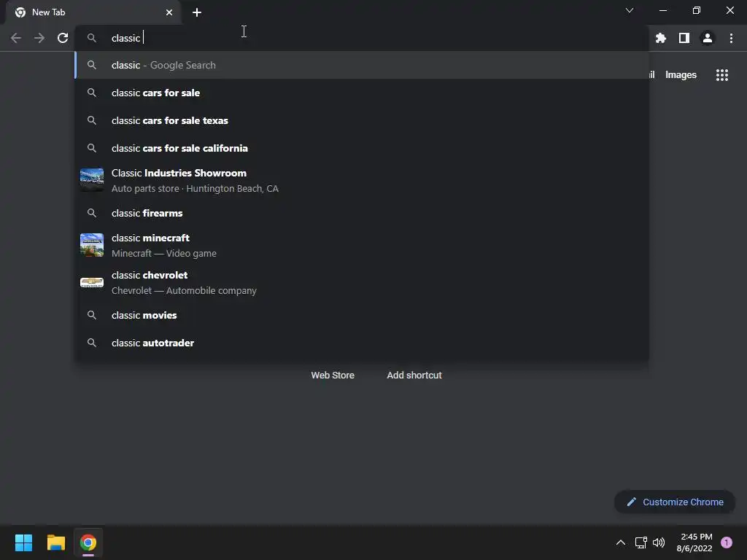The image size is (747, 560).
Task: Open the clock showing 2:45 PM
Action: [x=694, y=542]
